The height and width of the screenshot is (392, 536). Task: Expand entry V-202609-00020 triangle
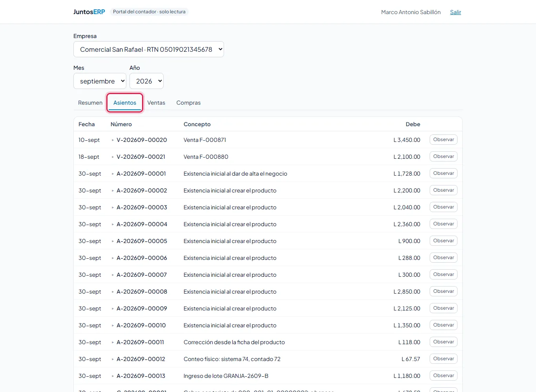(x=113, y=140)
